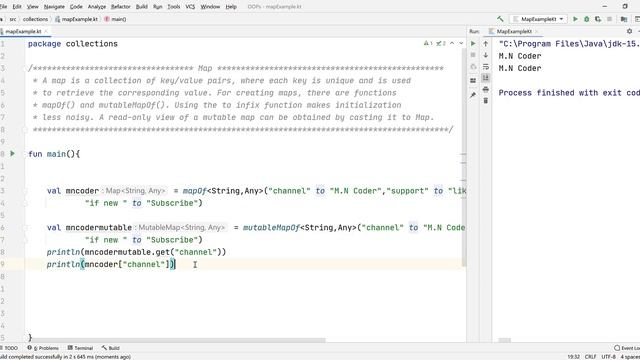
Task: Open the Build tool window
Action: (111, 348)
